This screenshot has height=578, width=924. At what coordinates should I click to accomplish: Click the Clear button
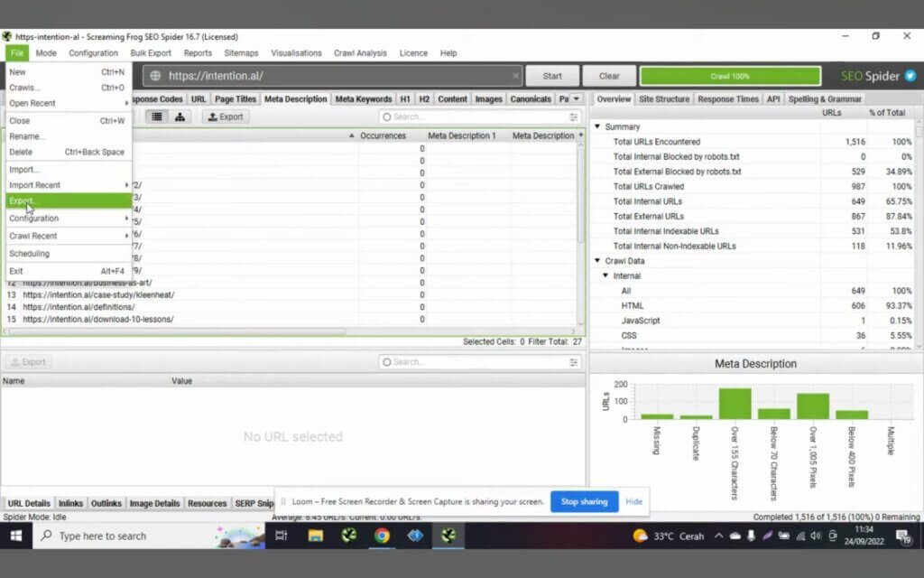609,76
